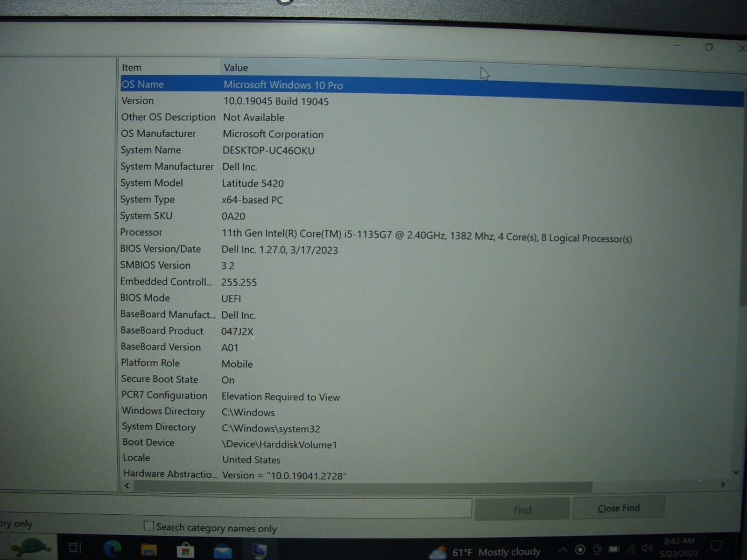Select the Windows Directory row
The height and width of the screenshot is (560, 747).
432,412
